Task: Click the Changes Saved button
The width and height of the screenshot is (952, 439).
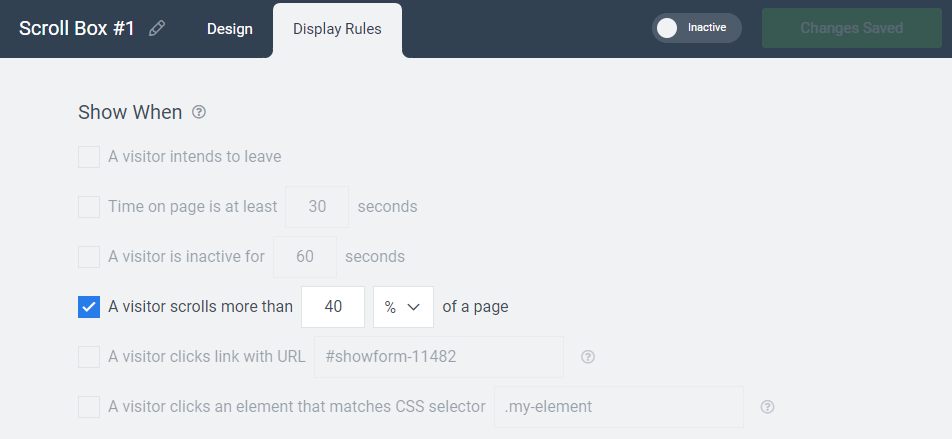Action: [x=851, y=28]
